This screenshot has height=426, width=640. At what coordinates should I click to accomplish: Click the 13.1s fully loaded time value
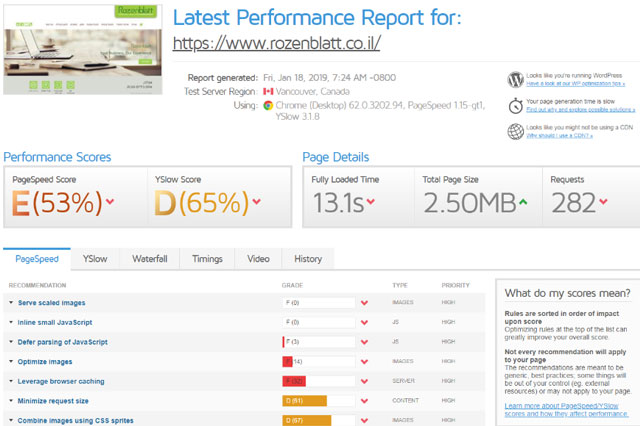338,203
